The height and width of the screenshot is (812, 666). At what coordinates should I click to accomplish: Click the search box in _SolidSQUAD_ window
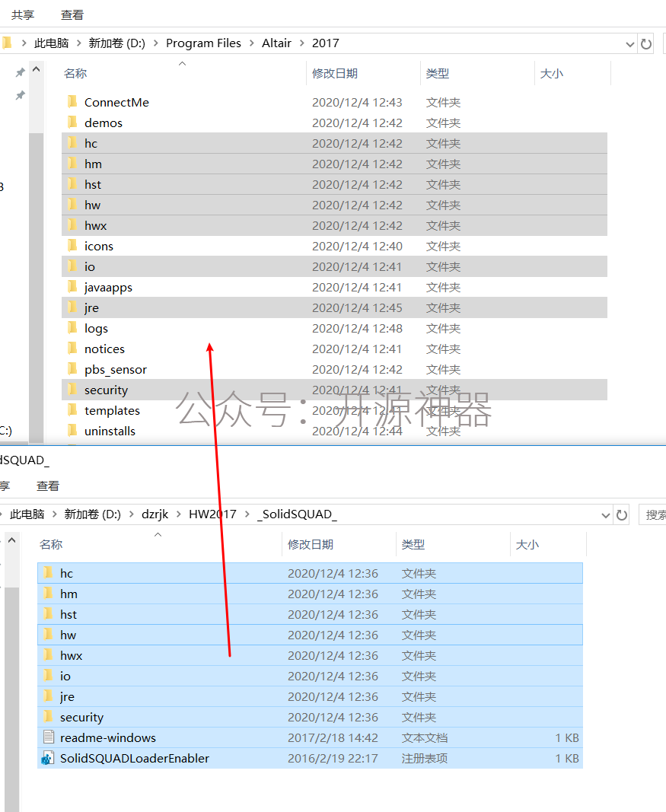pyautogui.click(x=653, y=514)
